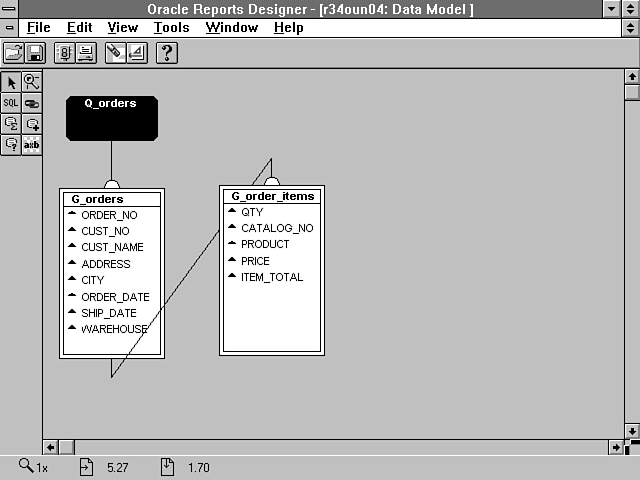Screen dimensions: 640x480
Task: Select the ORDER_DATE column in G_orders
Action: (115, 297)
